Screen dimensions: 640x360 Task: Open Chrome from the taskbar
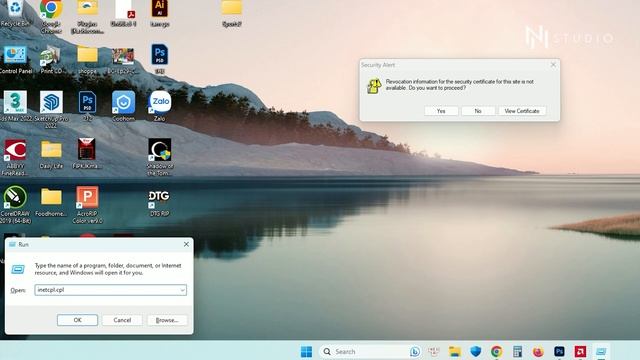click(496, 351)
